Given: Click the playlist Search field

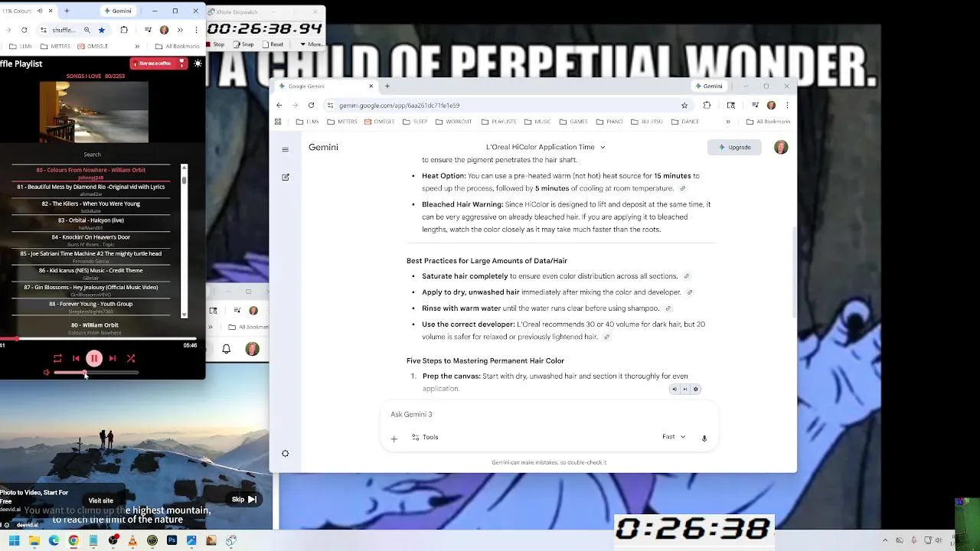Looking at the screenshot, I should click(x=92, y=155).
